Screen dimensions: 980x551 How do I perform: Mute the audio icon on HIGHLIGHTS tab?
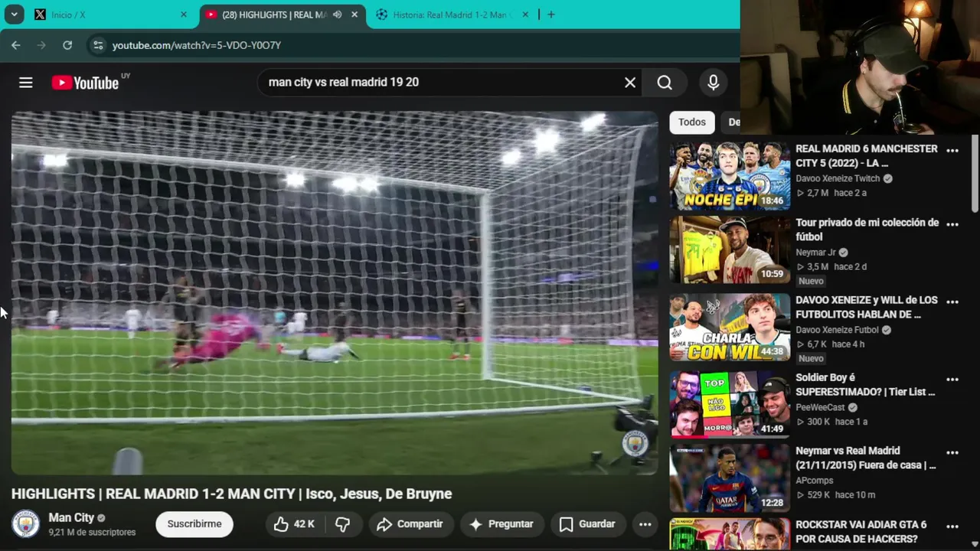tap(338, 15)
